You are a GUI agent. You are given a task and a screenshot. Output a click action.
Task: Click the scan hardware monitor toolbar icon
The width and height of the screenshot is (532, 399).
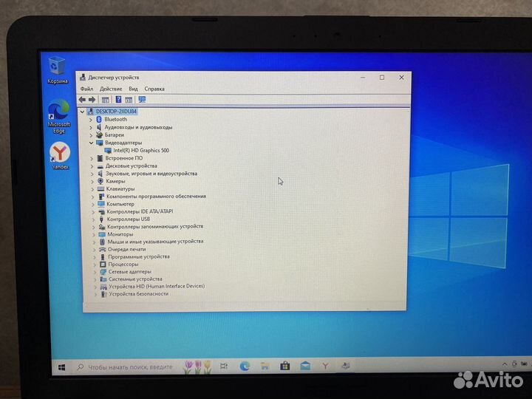(142, 99)
